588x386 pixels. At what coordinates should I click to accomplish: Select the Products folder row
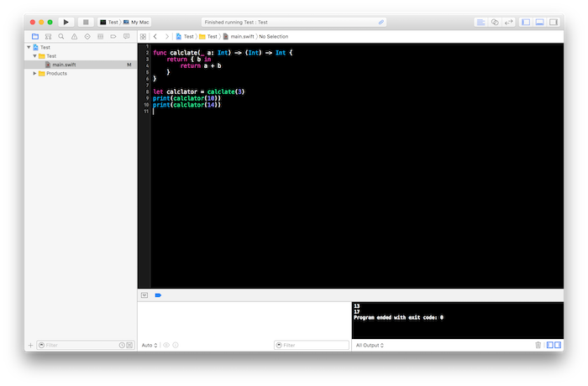pos(81,74)
